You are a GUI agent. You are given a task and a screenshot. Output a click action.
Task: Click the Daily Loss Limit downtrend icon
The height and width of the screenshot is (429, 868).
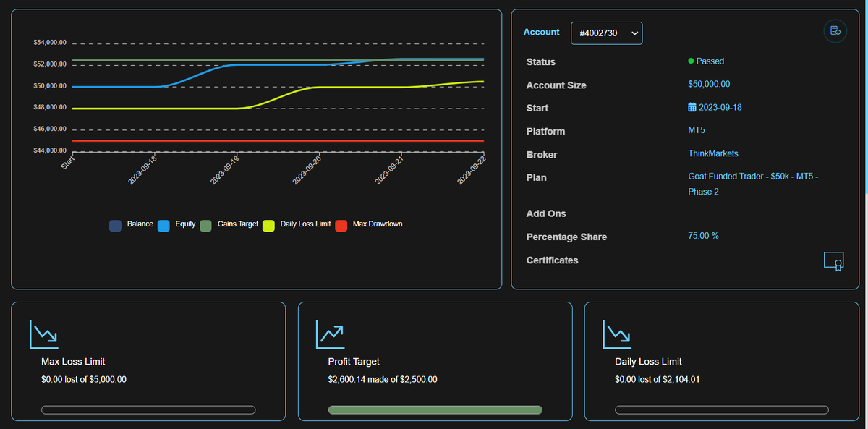(616, 334)
